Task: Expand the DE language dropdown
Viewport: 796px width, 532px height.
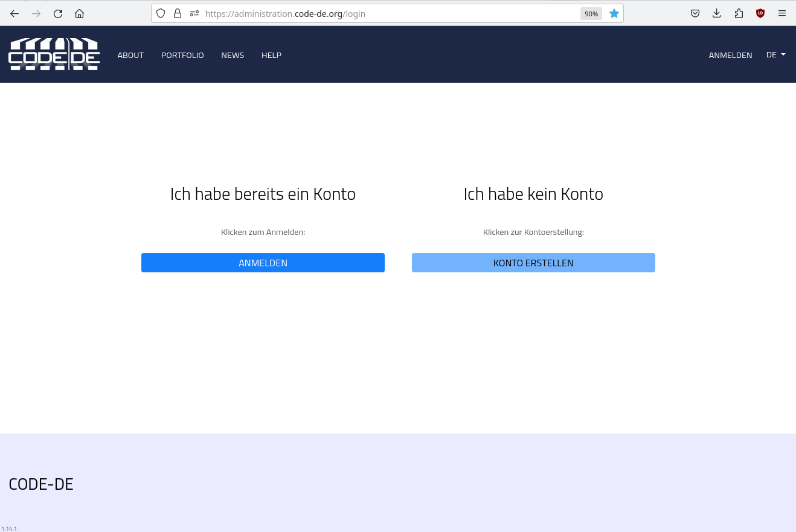Action: click(x=776, y=55)
